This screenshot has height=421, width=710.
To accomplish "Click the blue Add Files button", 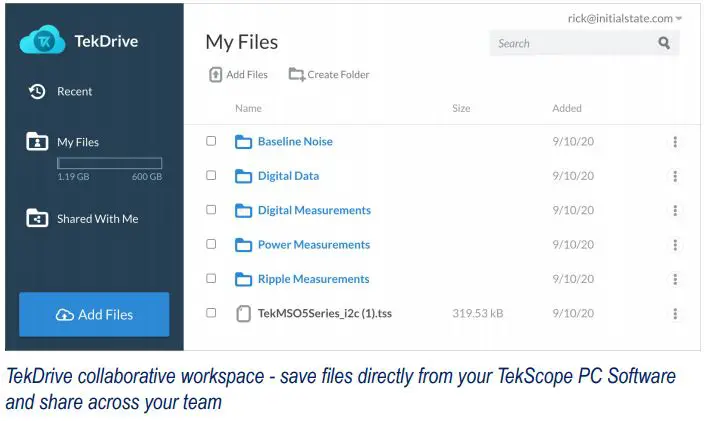I will pos(94,315).
